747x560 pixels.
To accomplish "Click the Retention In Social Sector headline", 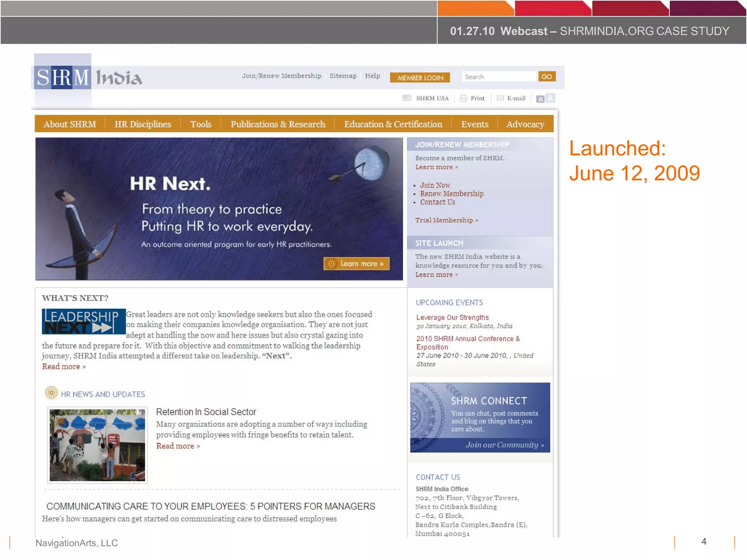I will [x=206, y=412].
